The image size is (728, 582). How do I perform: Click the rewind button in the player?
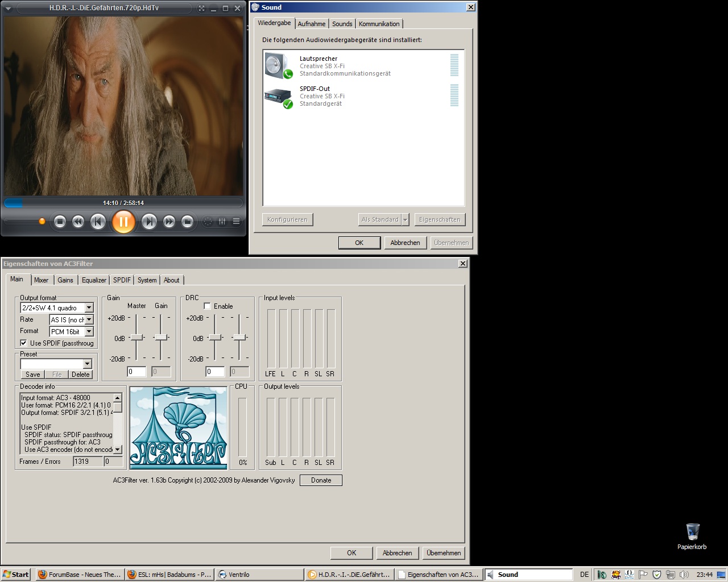pos(78,222)
